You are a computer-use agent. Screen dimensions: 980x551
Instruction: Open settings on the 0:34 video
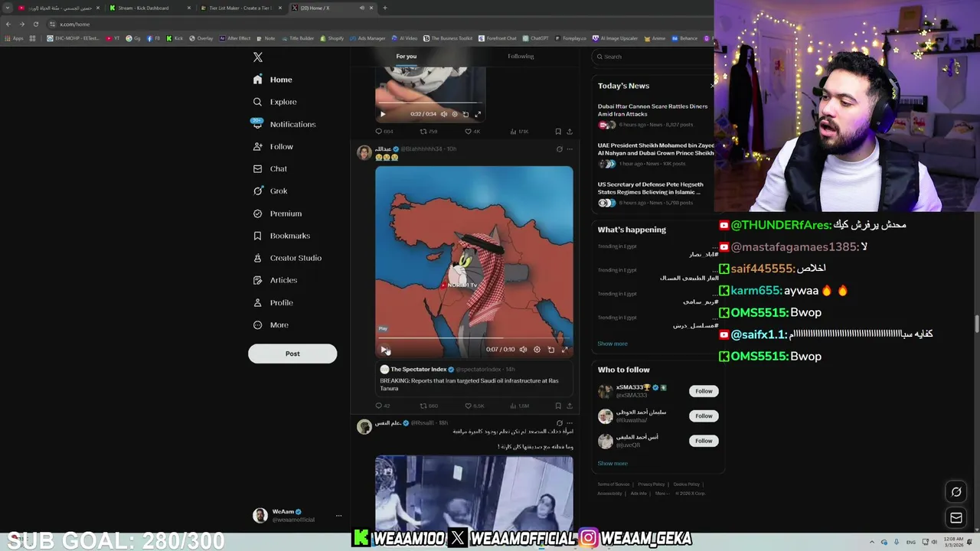454,114
